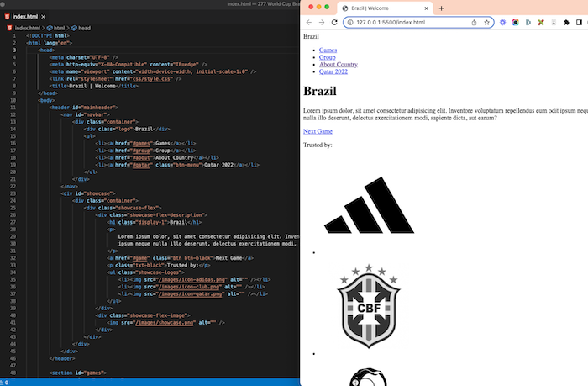The height and width of the screenshot is (386, 588).
Task: Click line number 11 in the gutter
Action: 13,108
